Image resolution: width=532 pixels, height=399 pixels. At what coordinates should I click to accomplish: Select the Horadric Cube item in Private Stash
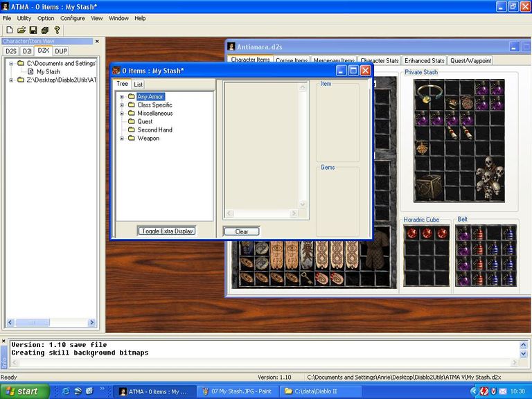429,187
